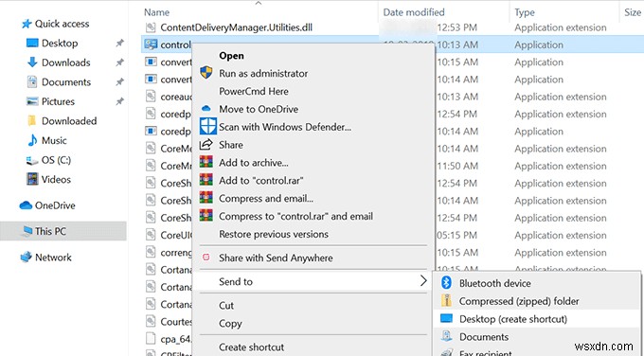
Task: Expand the Send to submenu arrow
Action: pos(423,281)
